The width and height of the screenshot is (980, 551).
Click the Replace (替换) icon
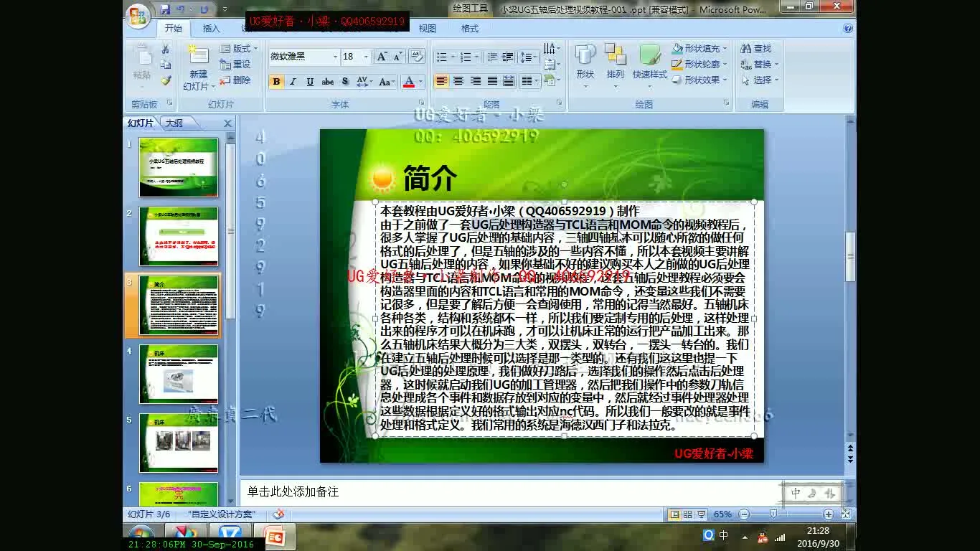tap(759, 65)
